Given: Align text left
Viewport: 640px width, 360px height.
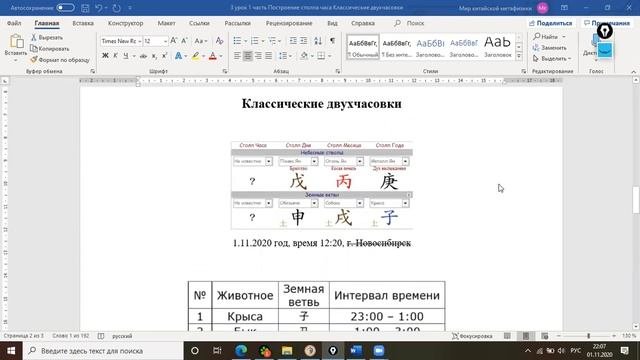Looking at the screenshot, I should [x=237, y=56].
